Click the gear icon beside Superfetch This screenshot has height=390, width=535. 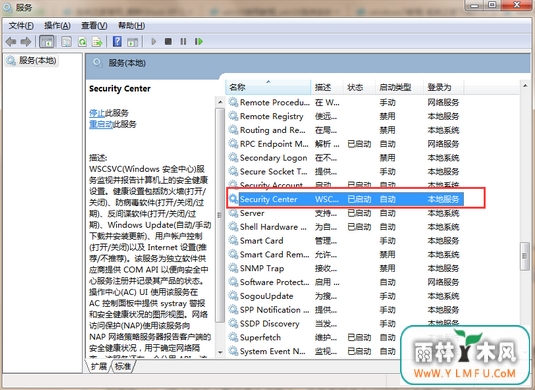(233, 337)
